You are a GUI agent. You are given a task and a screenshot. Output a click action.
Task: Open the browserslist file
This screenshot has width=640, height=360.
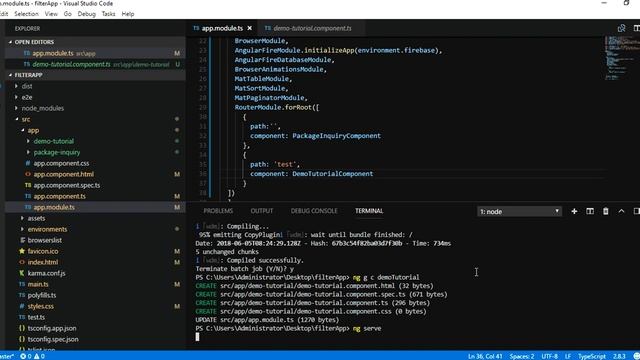pos(44,240)
